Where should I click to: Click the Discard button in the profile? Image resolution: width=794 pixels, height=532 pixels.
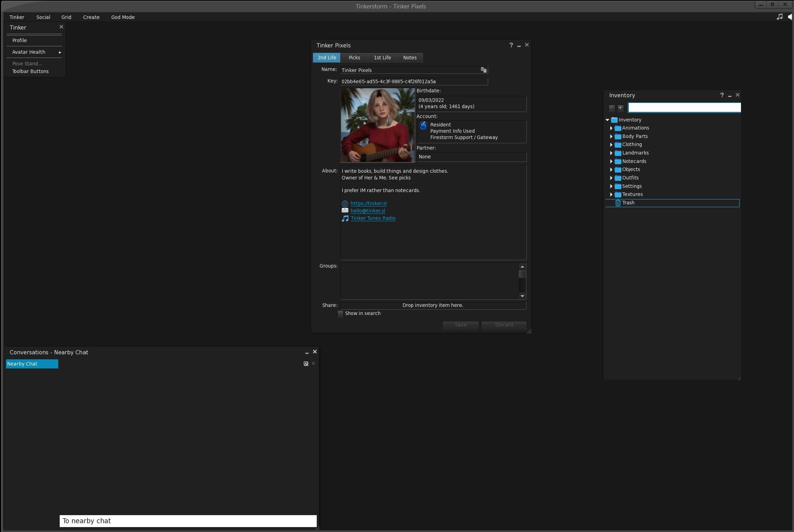click(x=504, y=325)
